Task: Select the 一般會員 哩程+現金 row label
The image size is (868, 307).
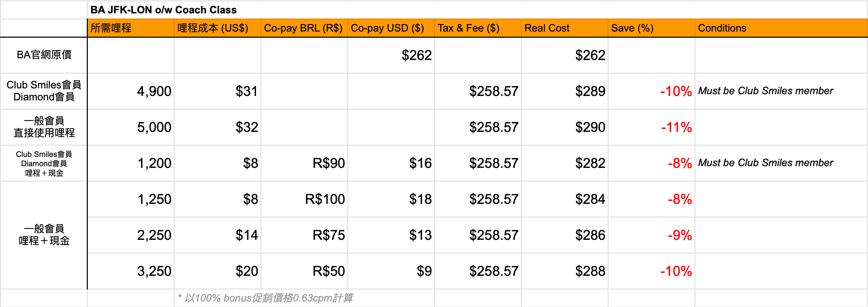Action: point(44,235)
